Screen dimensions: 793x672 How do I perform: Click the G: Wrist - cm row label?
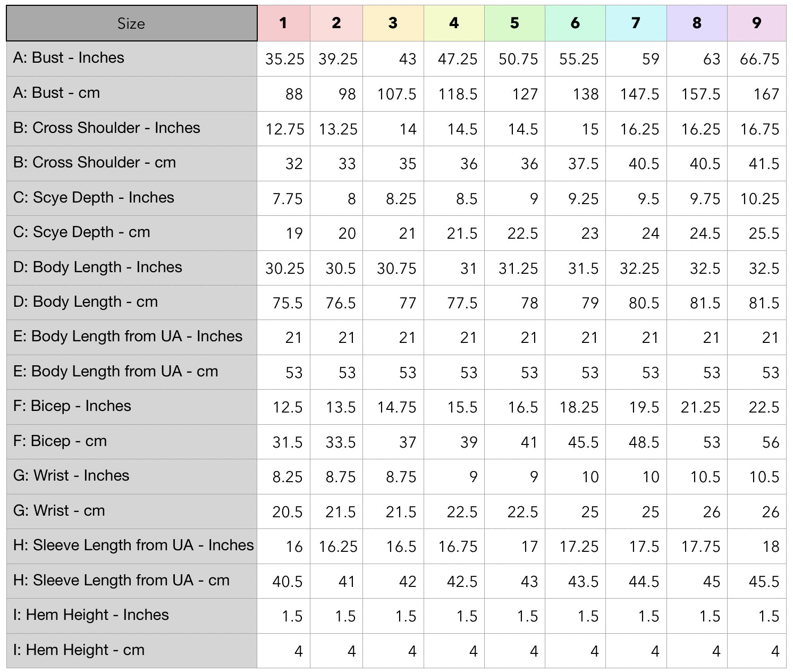click(59, 511)
